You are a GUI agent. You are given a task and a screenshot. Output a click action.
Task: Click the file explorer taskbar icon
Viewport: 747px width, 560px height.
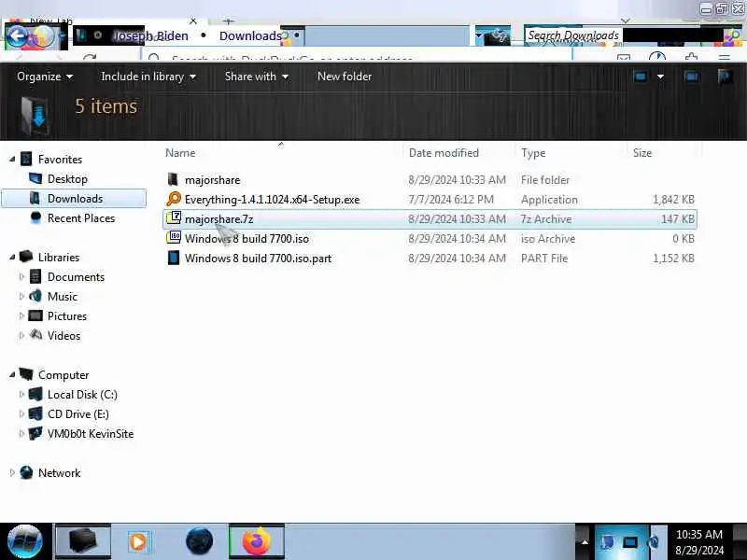(x=83, y=541)
